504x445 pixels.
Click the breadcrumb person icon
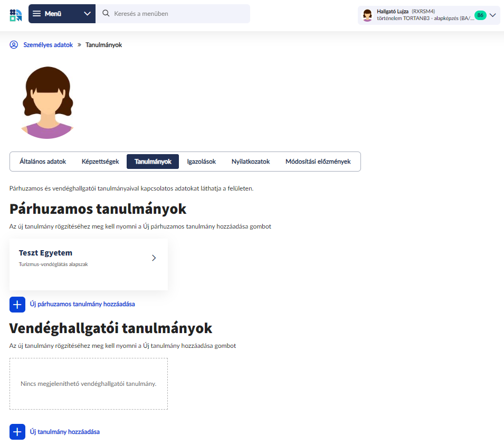point(14,45)
